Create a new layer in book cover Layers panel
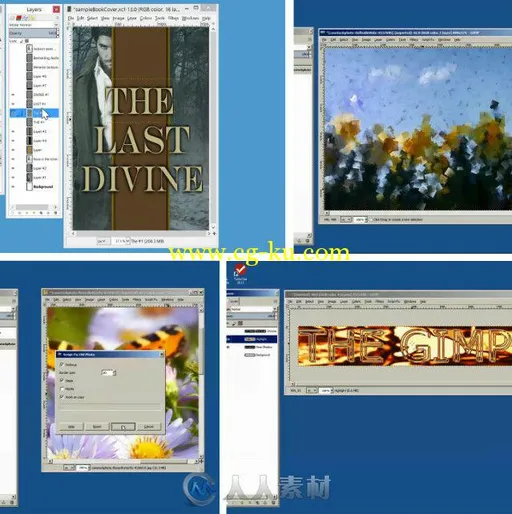 point(12,213)
